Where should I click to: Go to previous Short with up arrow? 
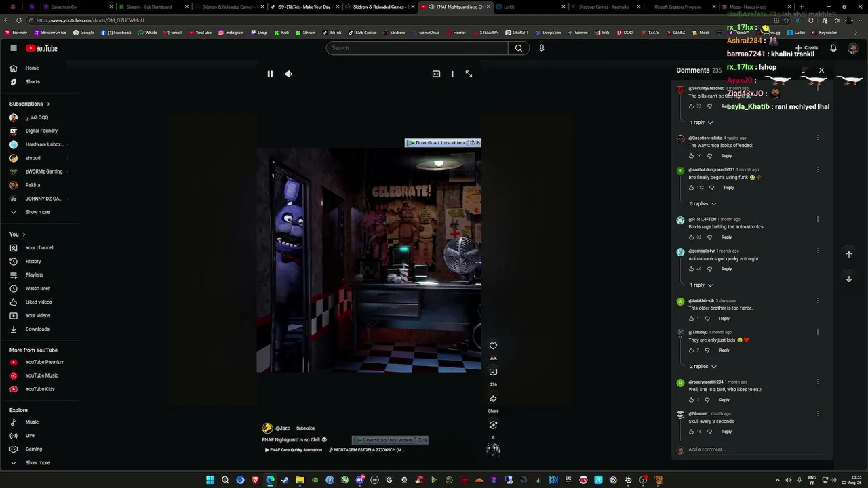click(x=848, y=254)
